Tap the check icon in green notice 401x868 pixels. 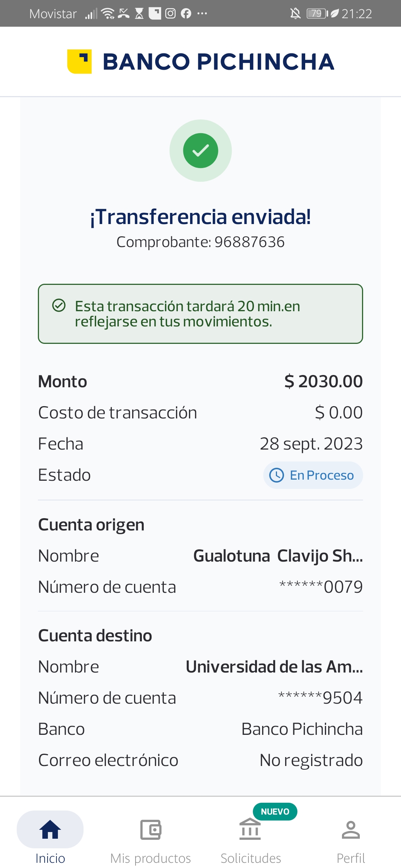point(59,306)
